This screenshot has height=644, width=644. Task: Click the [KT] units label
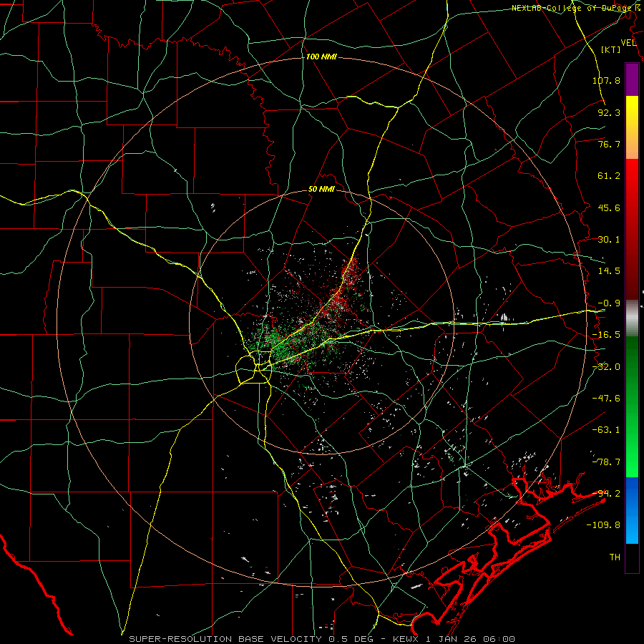(611, 49)
